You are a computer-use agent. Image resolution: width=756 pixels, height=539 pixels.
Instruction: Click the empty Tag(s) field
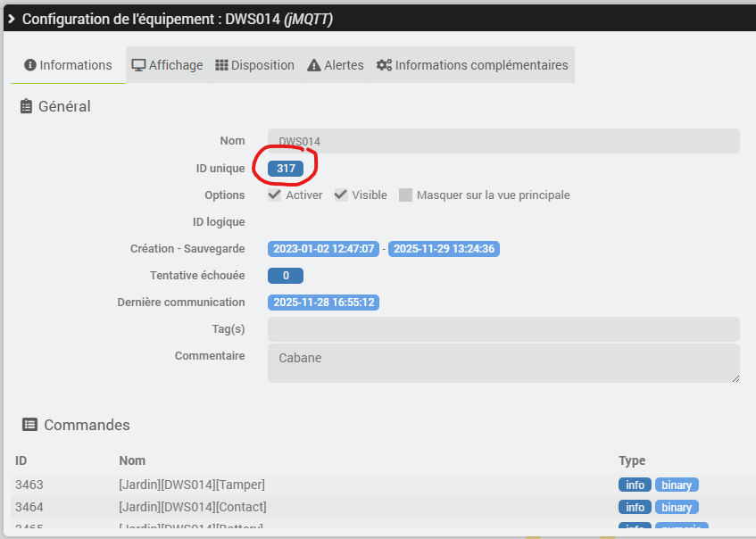pyautogui.click(x=503, y=329)
